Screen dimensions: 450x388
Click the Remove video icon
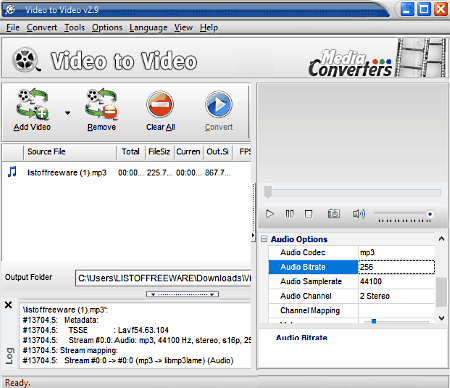point(102,104)
